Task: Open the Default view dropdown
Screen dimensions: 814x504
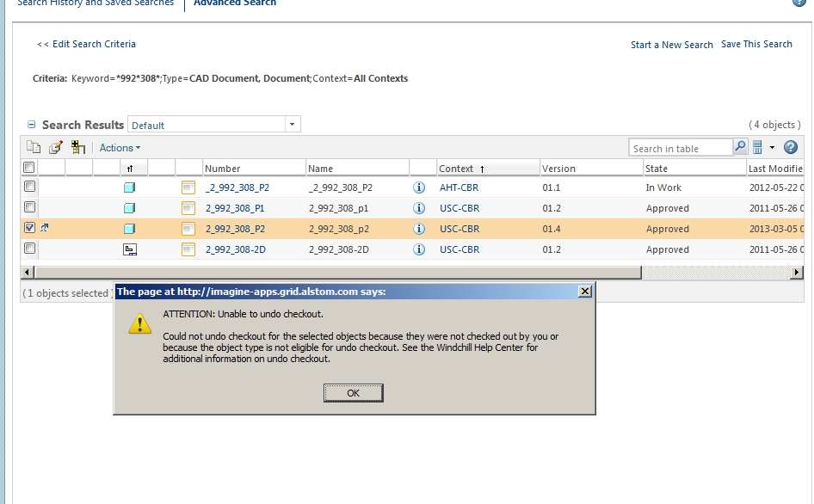Action: point(293,124)
